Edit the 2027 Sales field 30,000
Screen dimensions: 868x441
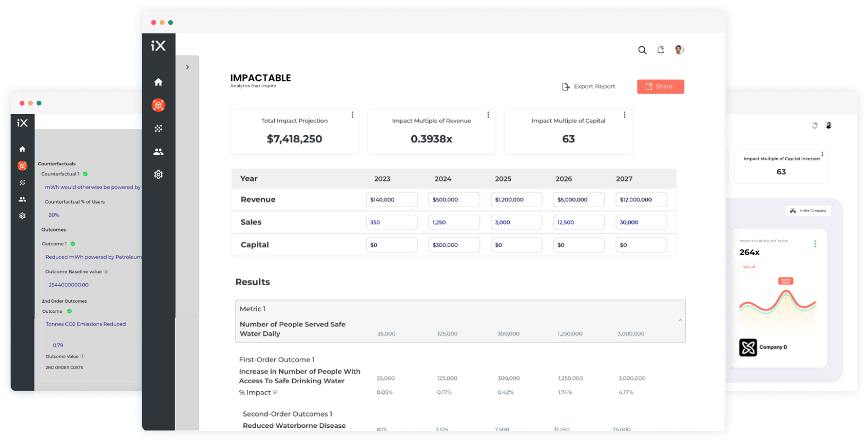[641, 223]
